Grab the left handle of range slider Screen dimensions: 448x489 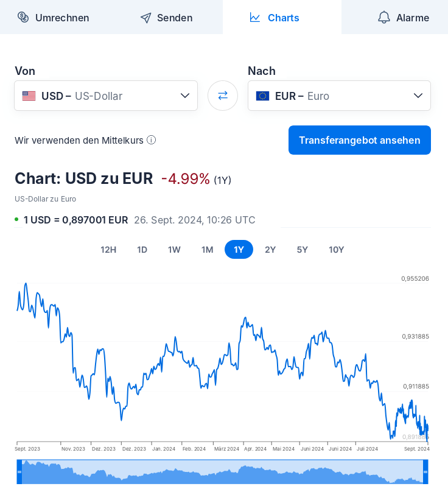point(19,471)
